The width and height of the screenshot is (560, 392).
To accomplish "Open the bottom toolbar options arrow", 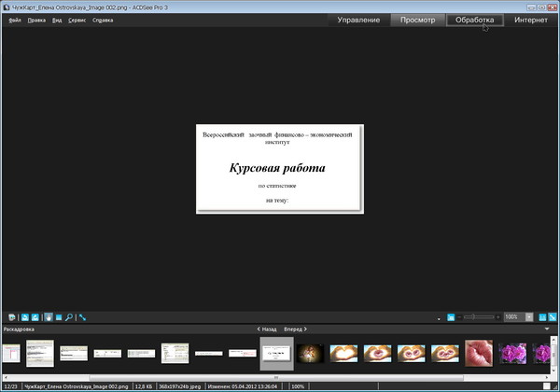I will [439, 319].
